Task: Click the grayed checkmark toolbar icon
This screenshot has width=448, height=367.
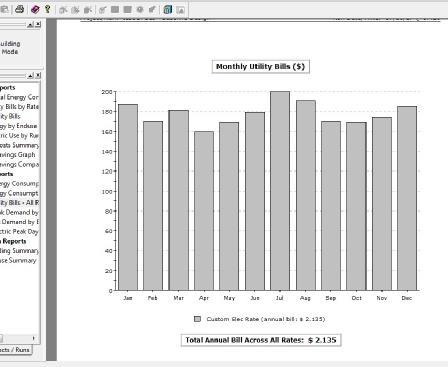Action: tap(102, 10)
